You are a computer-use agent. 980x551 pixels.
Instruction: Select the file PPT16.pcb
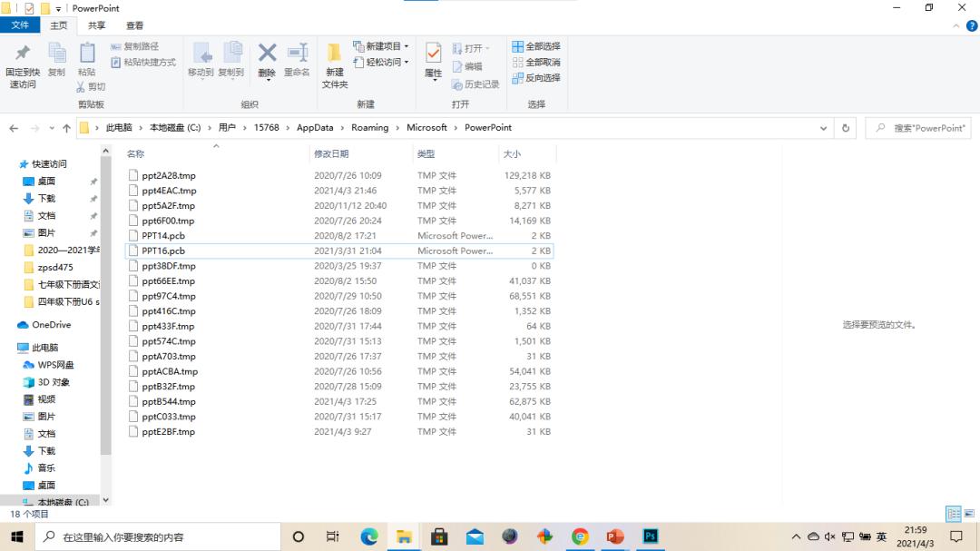(x=164, y=251)
